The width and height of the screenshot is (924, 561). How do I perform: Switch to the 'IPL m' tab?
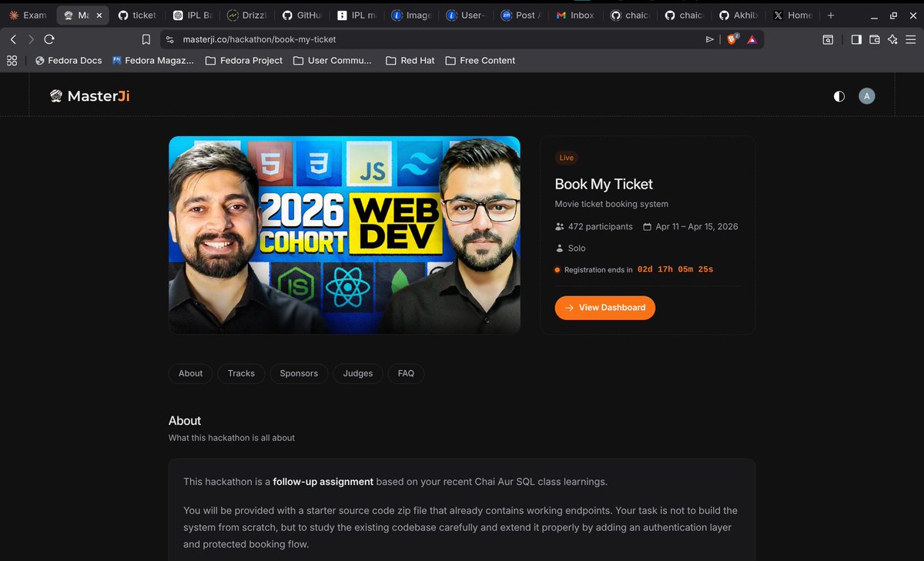point(356,15)
